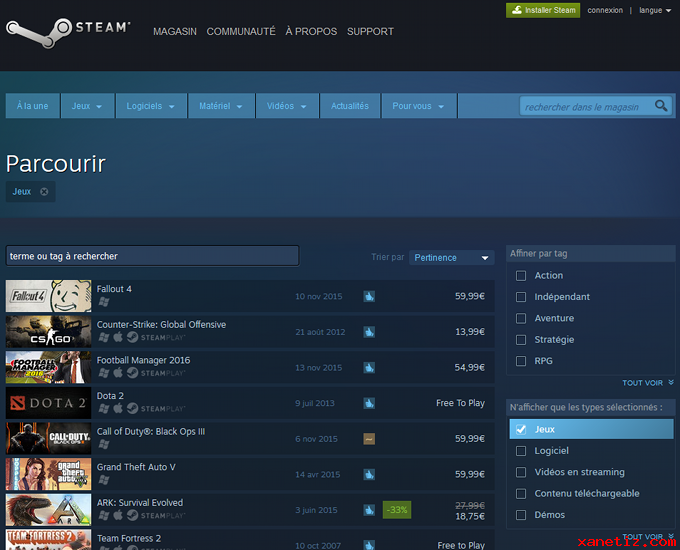Open the À PROPOS menu
Viewport: 680px width, 550px height.
point(311,32)
